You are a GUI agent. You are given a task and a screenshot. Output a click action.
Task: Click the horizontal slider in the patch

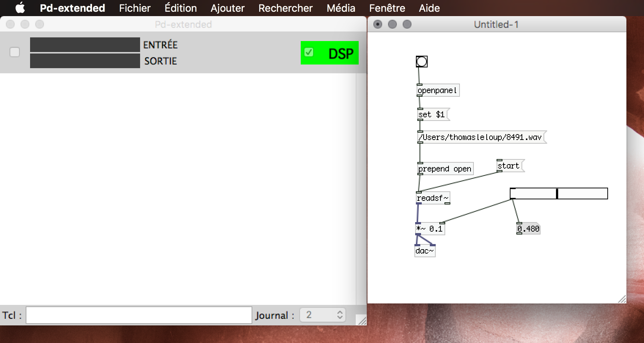pos(558,193)
